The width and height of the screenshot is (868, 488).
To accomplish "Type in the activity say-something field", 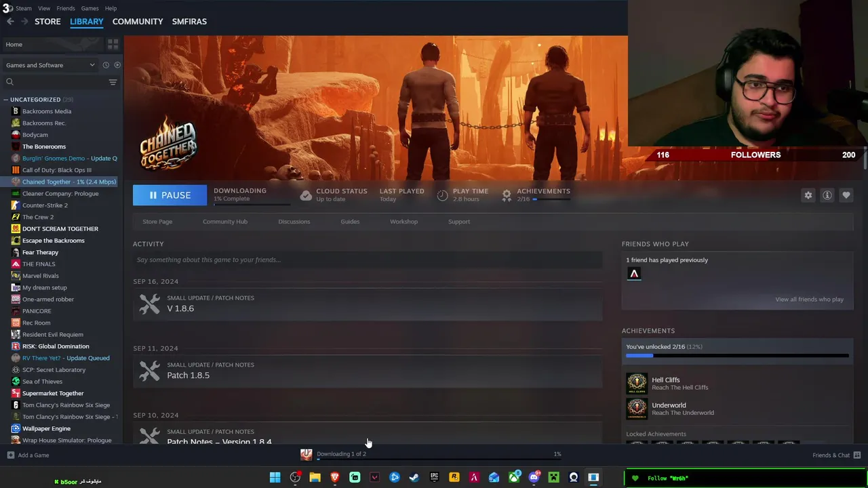I will tap(368, 260).
